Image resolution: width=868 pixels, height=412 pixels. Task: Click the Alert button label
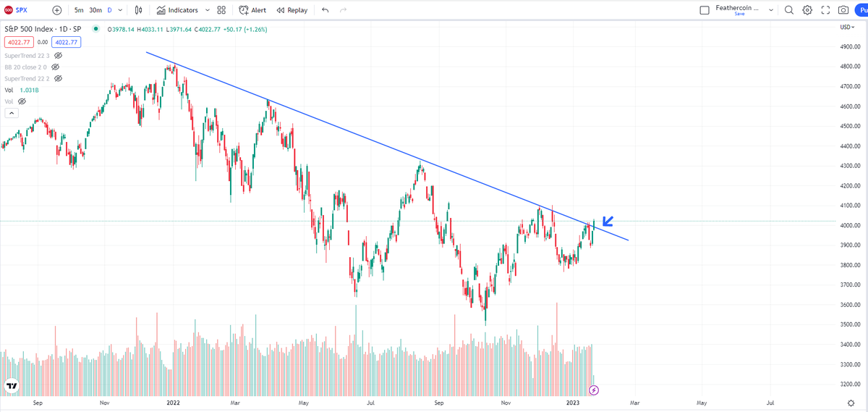tap(258, 10)
